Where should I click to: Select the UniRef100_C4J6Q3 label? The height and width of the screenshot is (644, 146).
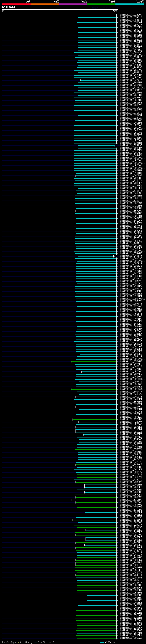[x=131, y=65]
